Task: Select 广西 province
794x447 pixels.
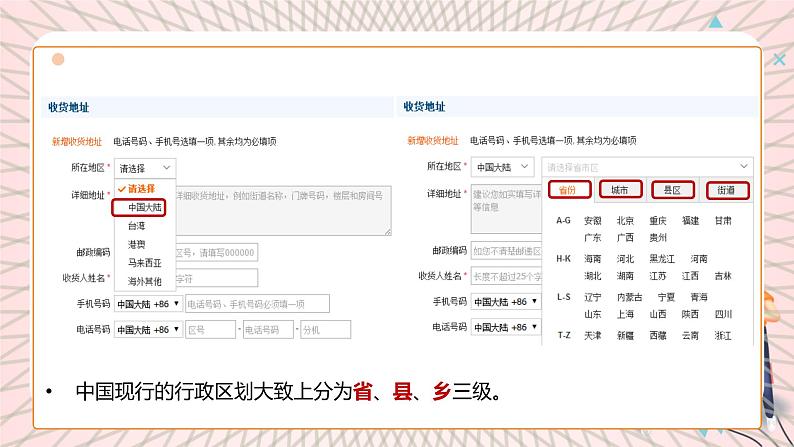Action: [x=625, y=237]
